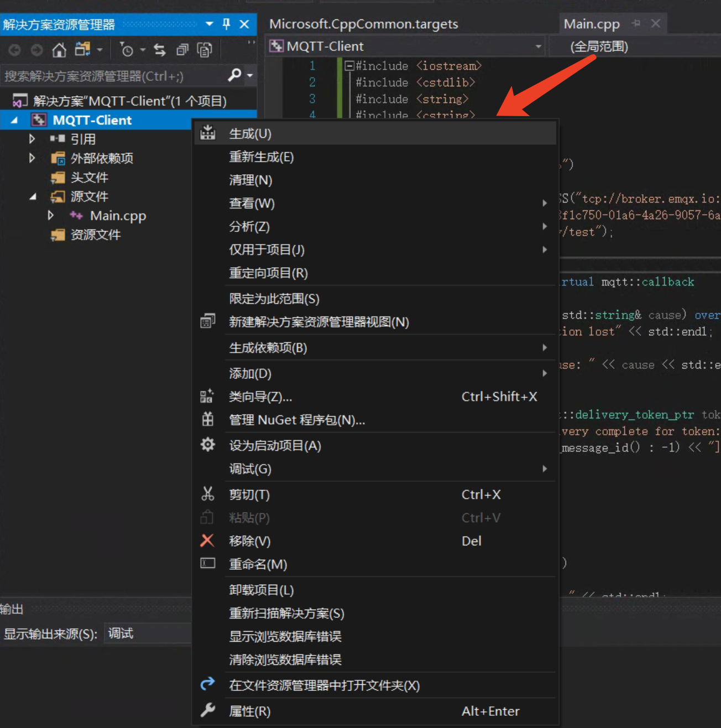Choose 重命名(M) from context menu
The image size is (721, 728).
point(375,564)
